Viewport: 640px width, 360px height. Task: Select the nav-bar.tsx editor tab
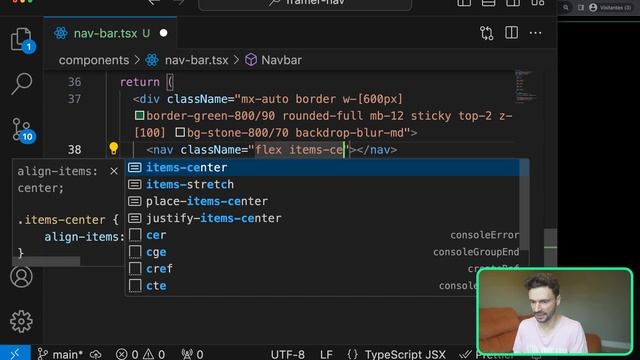tap(110, 33)
